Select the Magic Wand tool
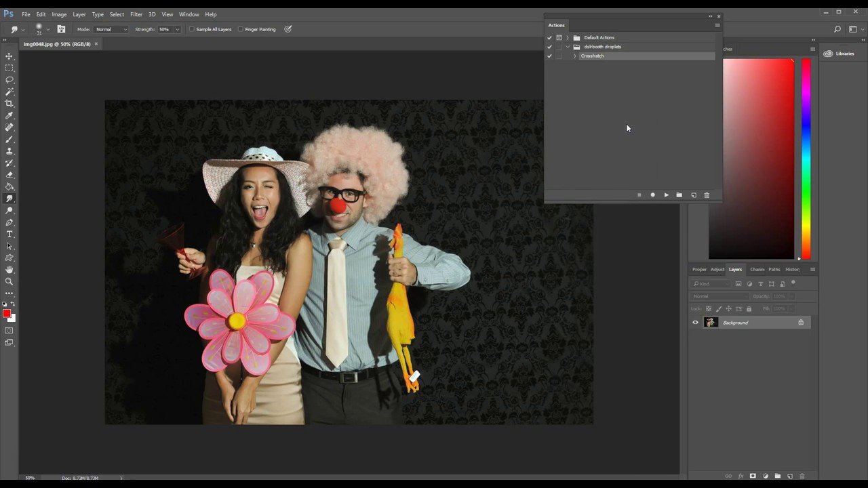Image resolution: width=868 pixels, height=488 pixels. point(9,91)
